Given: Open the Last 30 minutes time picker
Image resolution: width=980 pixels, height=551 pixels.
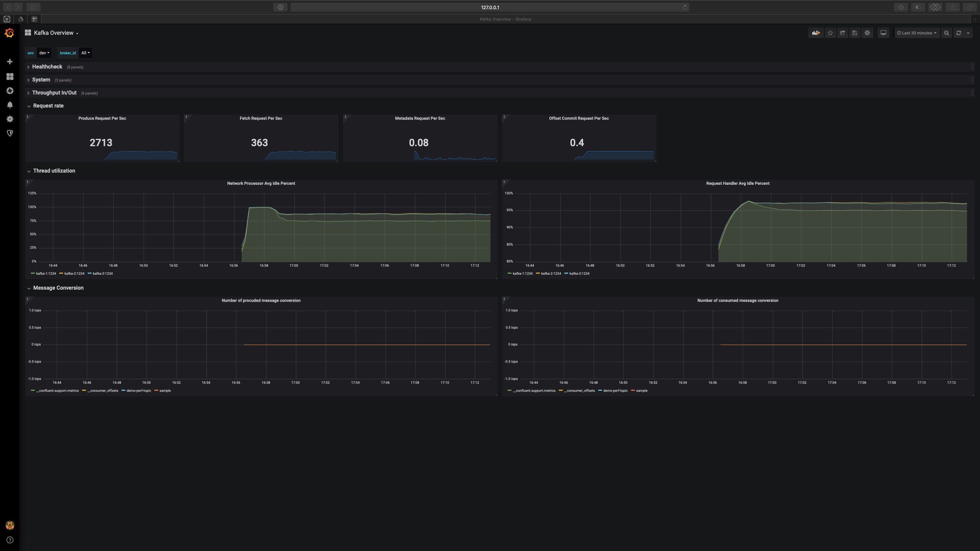Looking at the screenshot, I should (x=916, y=33).
